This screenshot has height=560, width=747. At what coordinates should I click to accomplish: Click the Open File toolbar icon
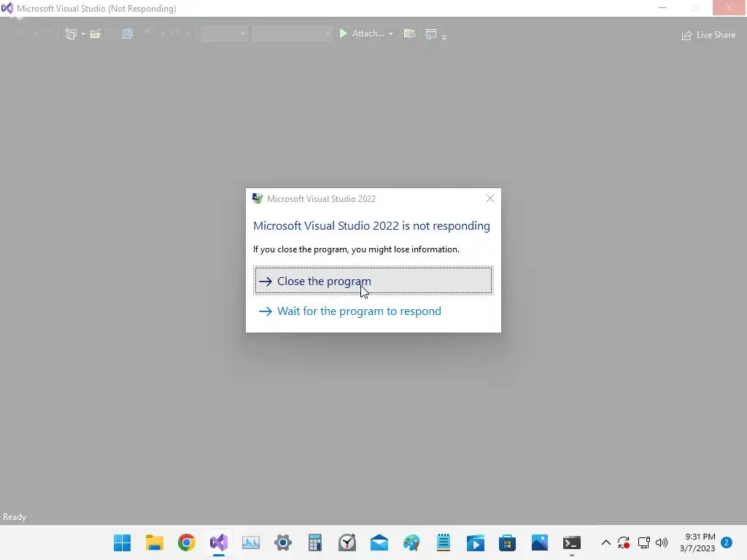[x=96, y=34]
